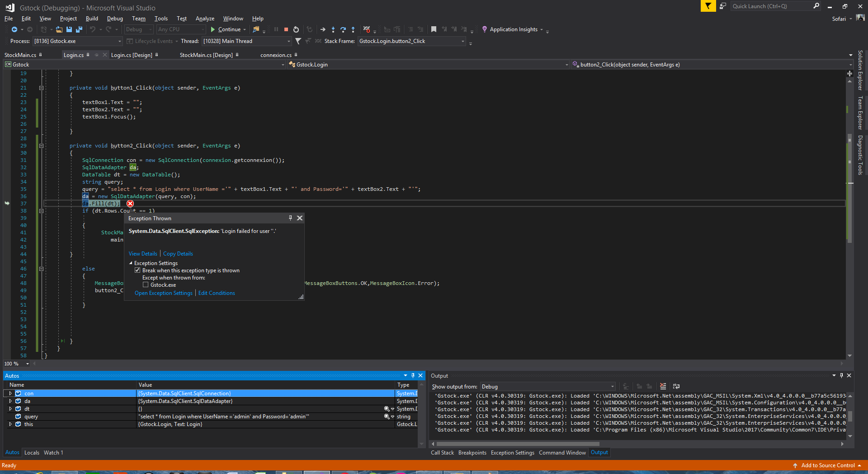Image resolution: width=868 pixels, height=474 pixels.
Task: Click the Step Into icon
Action: pyautogui.click(x=333, y=29)
